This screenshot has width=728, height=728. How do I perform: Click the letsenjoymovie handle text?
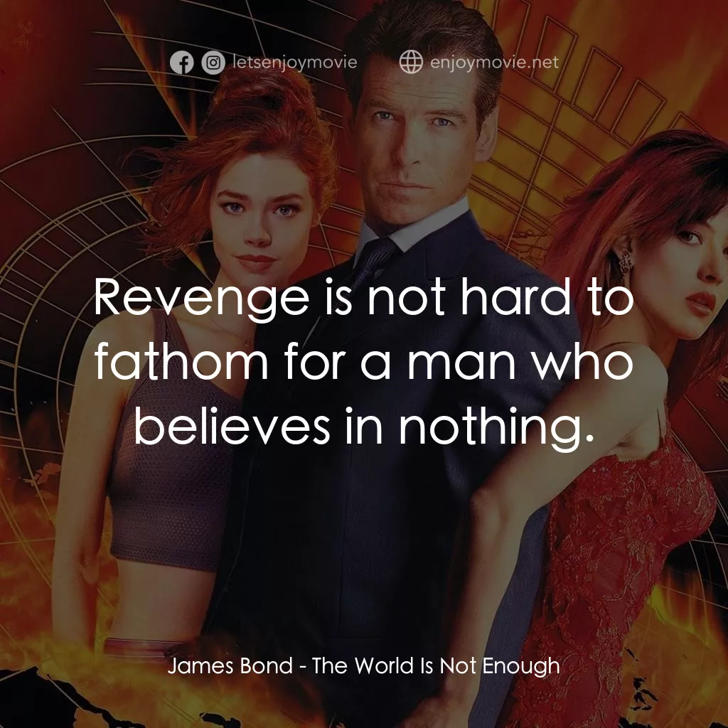pos(294,62)
